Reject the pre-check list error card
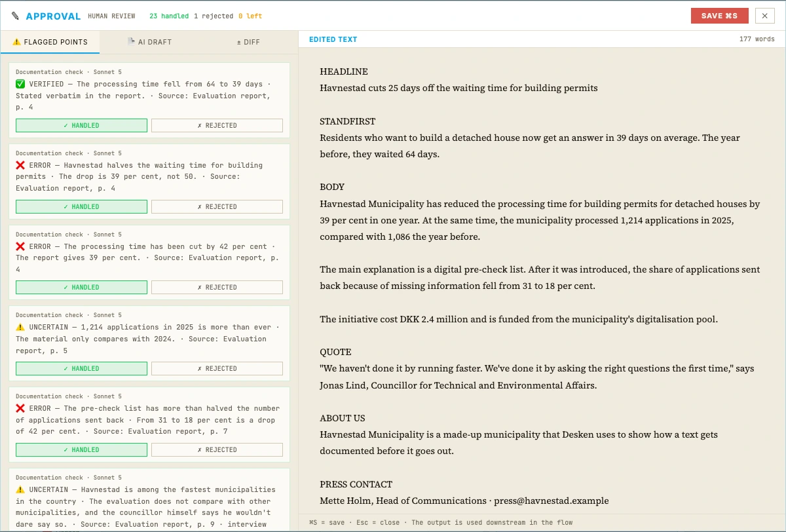The width and height of the screenshot is (786, 532). tap(217, 449)
